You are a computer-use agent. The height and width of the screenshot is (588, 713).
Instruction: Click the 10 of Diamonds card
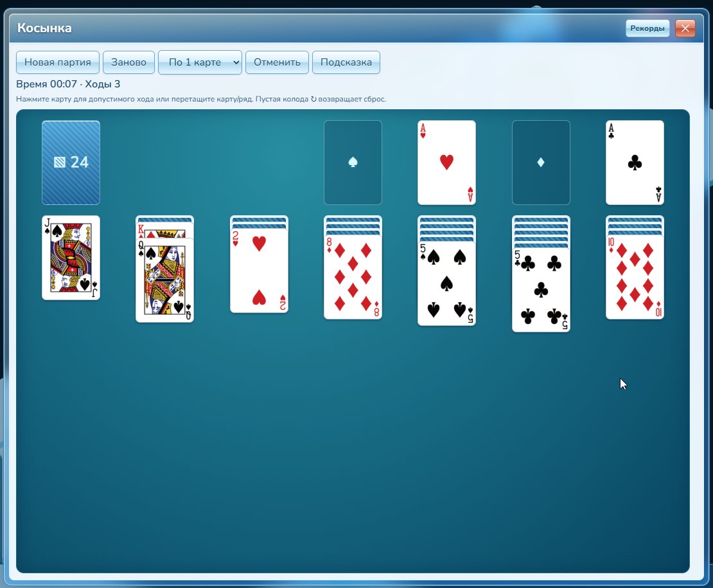point(635,277)
